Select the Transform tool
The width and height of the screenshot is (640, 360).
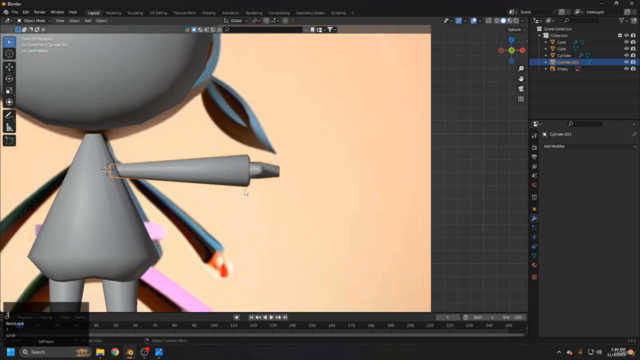point(9,102)
